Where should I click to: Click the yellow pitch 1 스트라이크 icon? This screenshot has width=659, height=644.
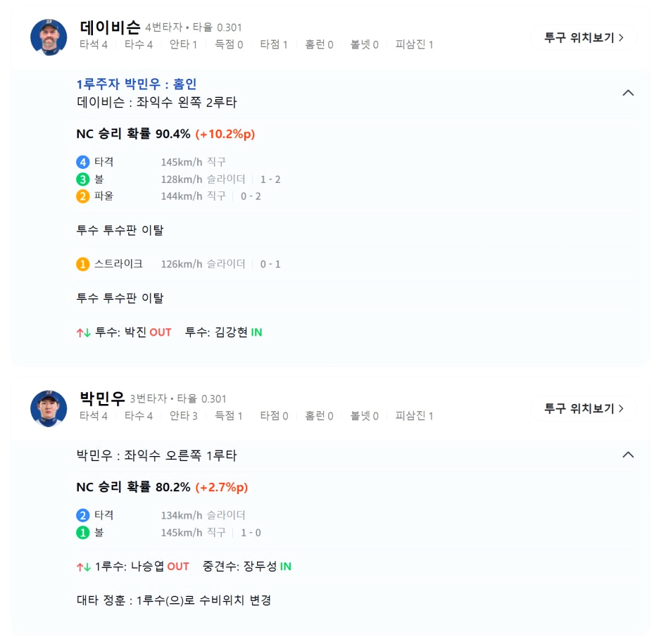coord(84,265)
